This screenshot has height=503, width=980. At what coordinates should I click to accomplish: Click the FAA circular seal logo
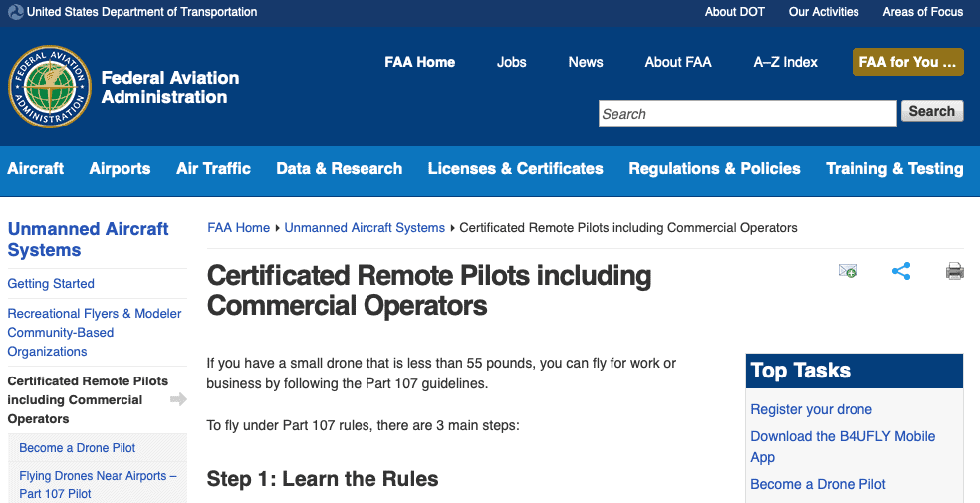50,87
